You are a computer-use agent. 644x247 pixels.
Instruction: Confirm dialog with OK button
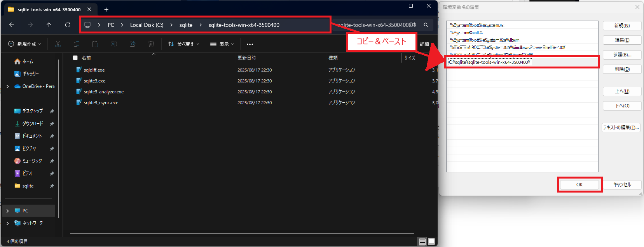click(579, 185)
